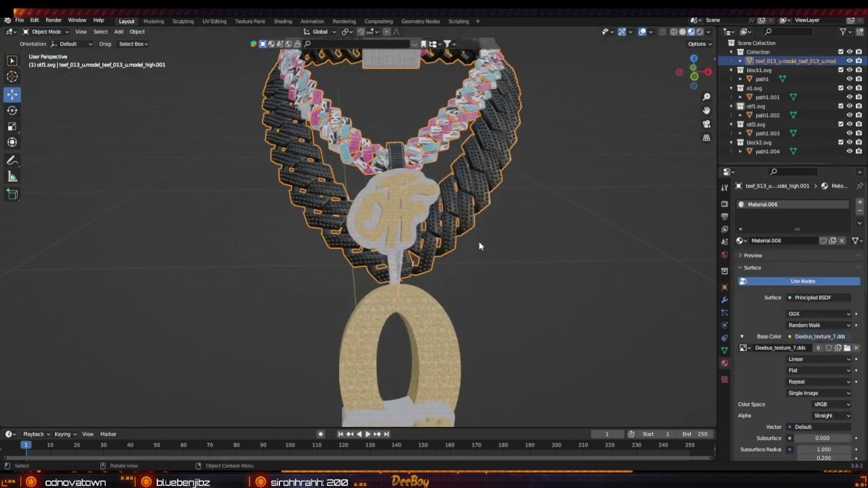
Task: Switch to the Geometry Nodes workspace tab
Action: point(420,21)
